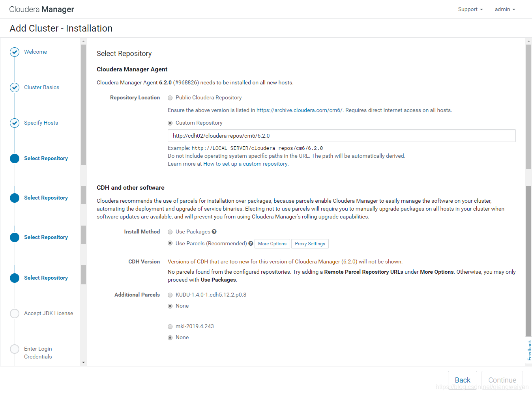Screen dimensions: 532x394
Task: Go to the Welcome step
Action: point(36,52)
